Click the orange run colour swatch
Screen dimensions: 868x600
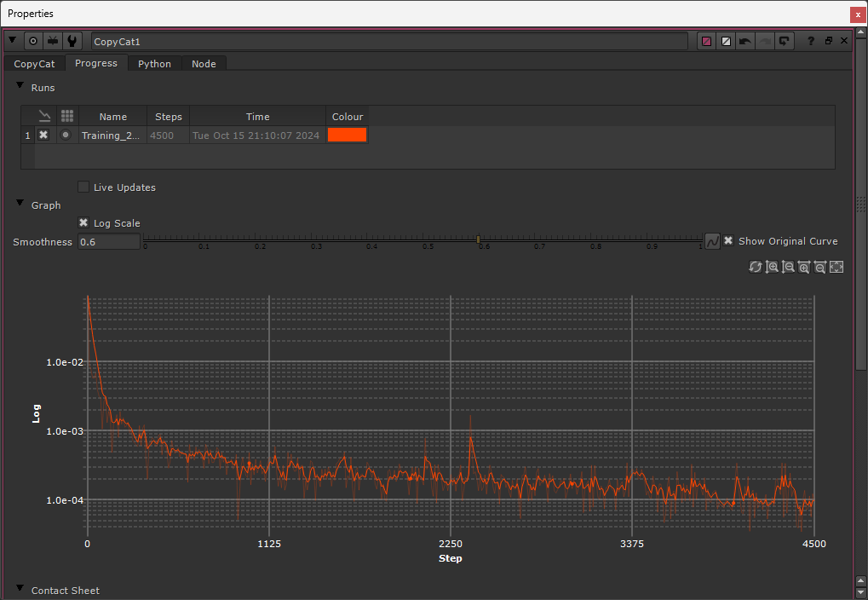pos(347,135)
